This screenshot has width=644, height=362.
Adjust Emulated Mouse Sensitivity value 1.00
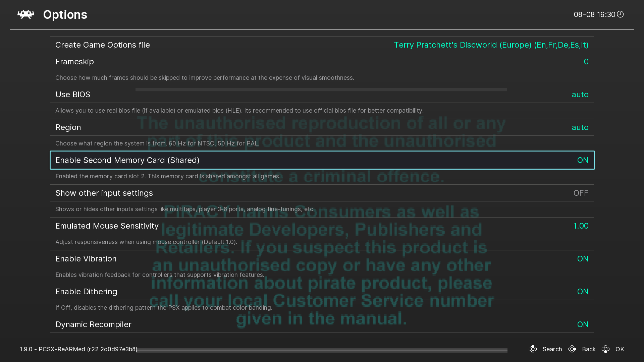click(x=581, y=226)
